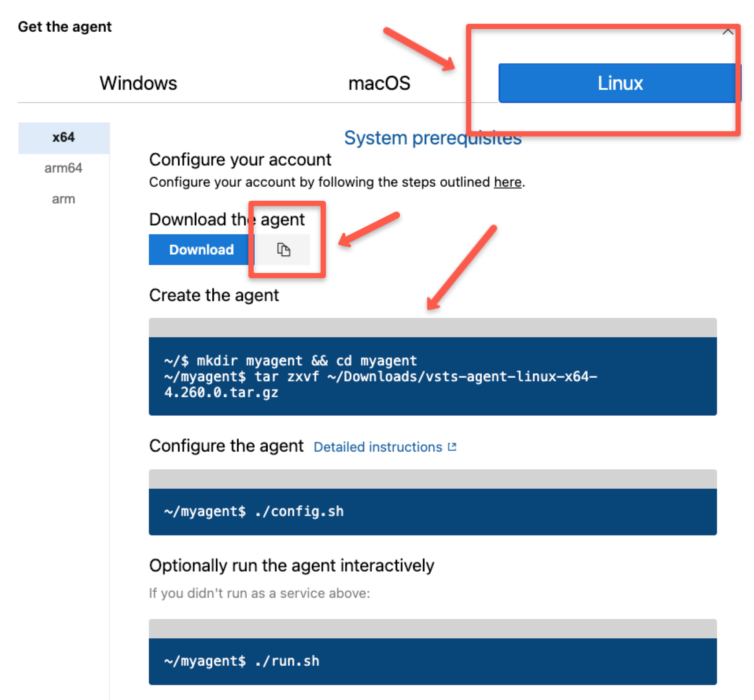This screenshot has height=700, width=754.
Task: Select the arm architecture option
Action: 63,199
